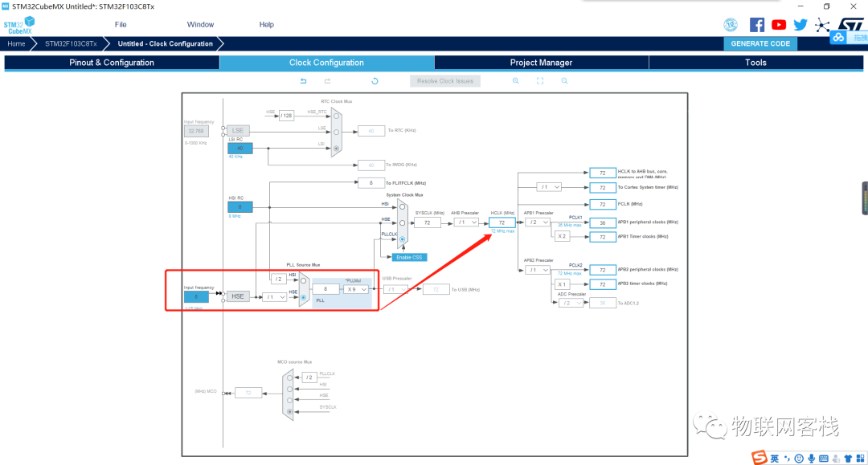This screenshot has width=868, height=465.
Task: Open the File menu
Action: [x=121, y=24]
